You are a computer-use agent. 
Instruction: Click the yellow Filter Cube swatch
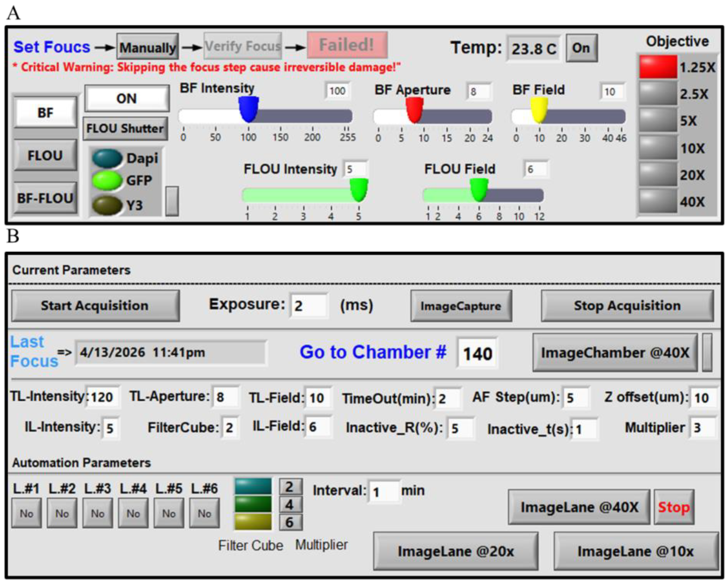[x=253, y=522]
